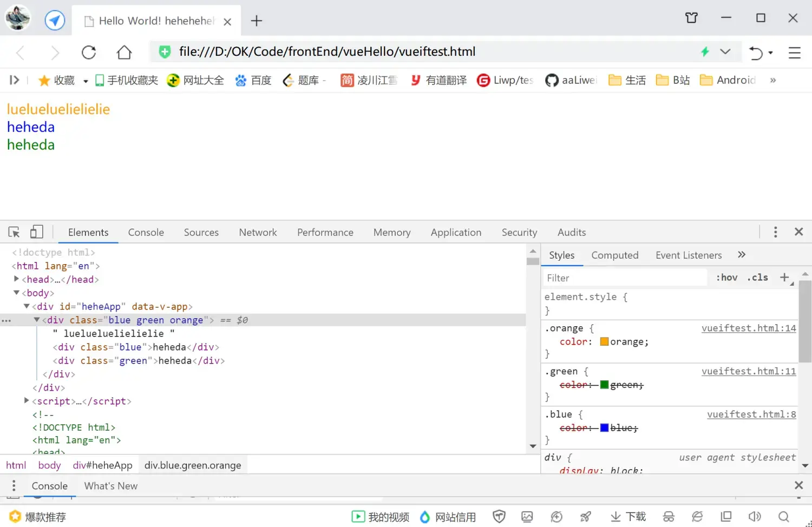Switch to the Sources tab

click(x=201, y=232)
